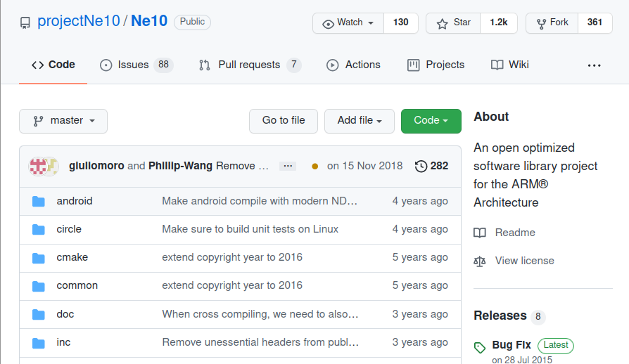The height and width of the screenshot is (364, 629).
Task: Open the cmake folder
Action: [72, 257]
